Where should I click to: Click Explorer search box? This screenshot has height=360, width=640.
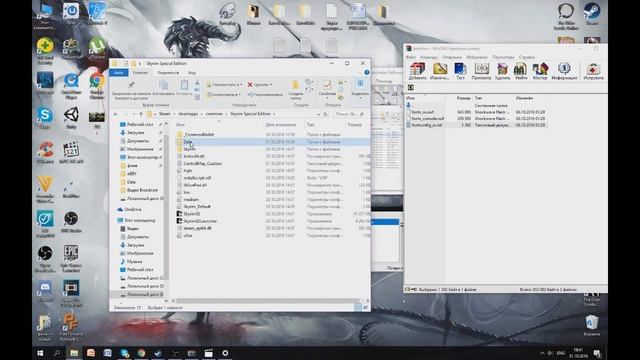click(x=349, y=114)
